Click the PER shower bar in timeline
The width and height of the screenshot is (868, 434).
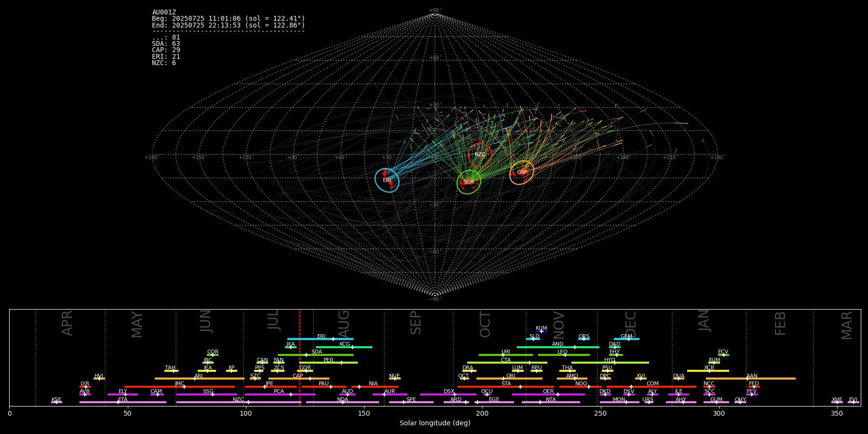[x=328, y=362]
